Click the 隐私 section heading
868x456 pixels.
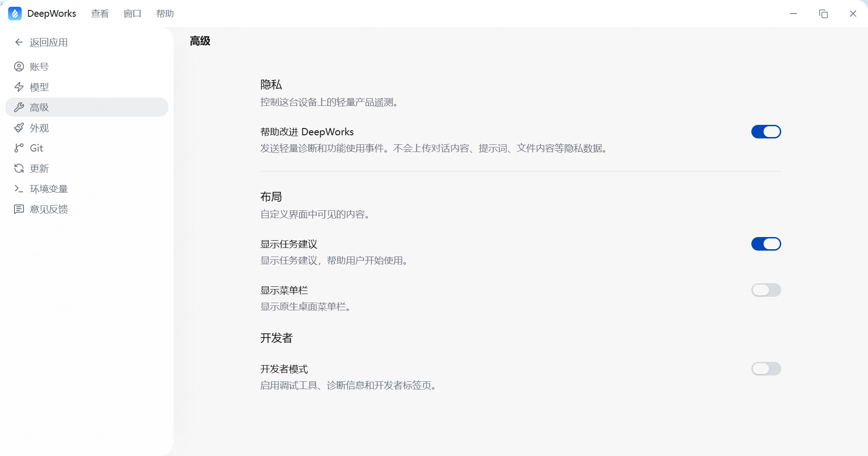click(271, 85)
